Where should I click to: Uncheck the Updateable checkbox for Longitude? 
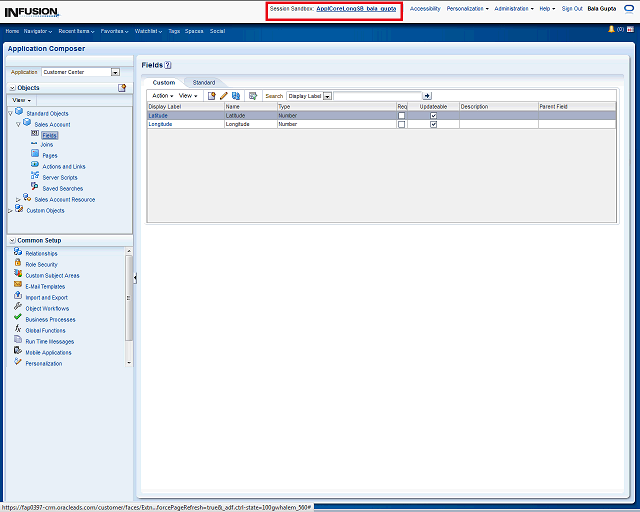433,125
